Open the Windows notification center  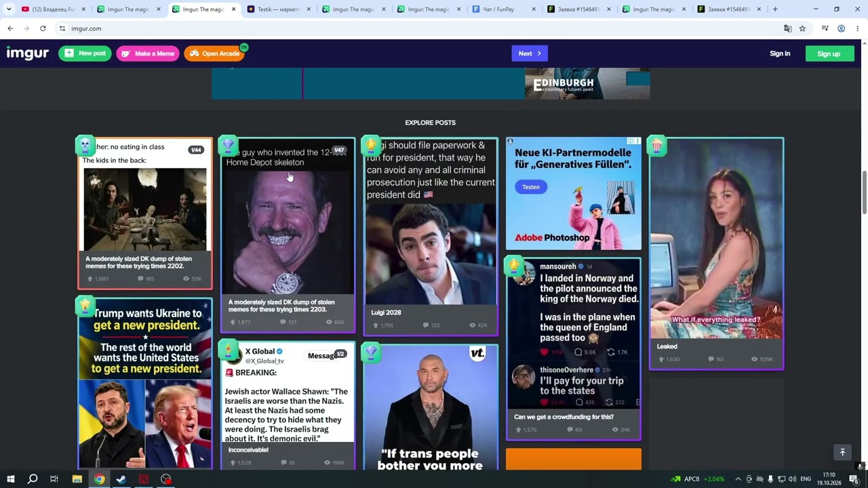(854, 479)
